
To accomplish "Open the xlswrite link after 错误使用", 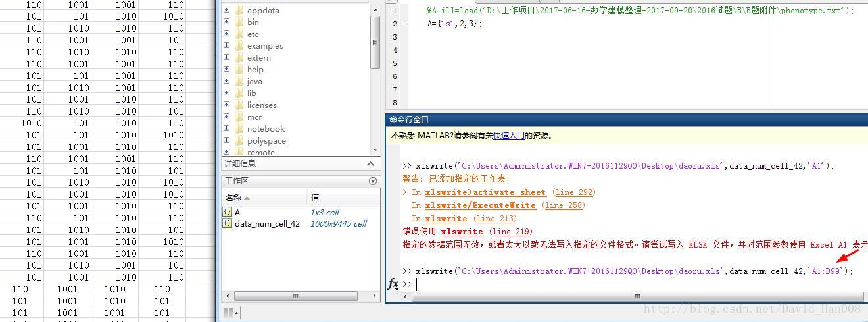I will click(x=462, y=232).
